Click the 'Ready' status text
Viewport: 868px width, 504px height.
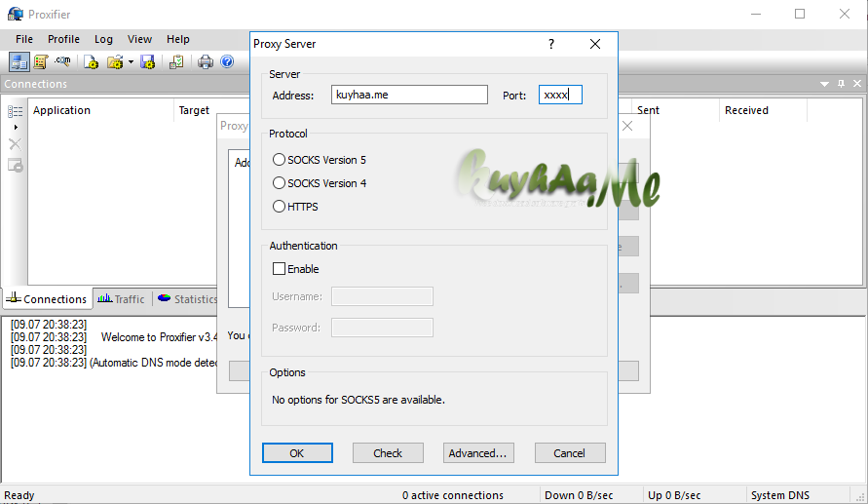19,495
